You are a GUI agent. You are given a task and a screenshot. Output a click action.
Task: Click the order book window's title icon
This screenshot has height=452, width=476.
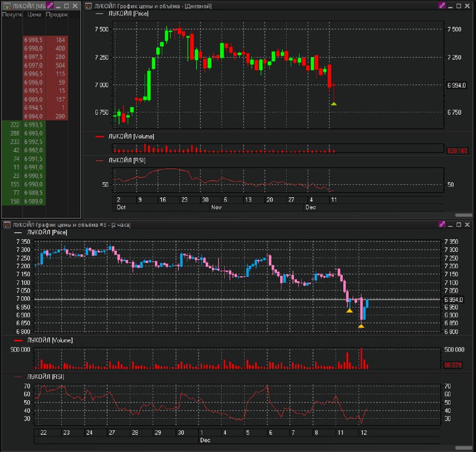click(x=7, y=6)
